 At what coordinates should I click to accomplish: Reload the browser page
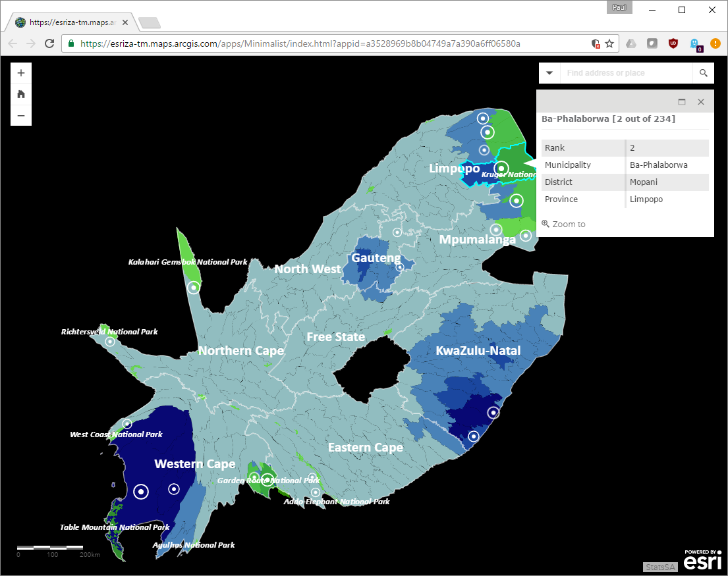[x=49, y=43]
